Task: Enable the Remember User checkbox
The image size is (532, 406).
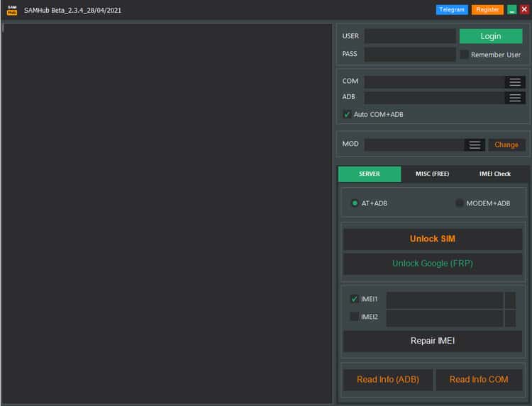Action: pyautogui.click(x=464, y=55)
